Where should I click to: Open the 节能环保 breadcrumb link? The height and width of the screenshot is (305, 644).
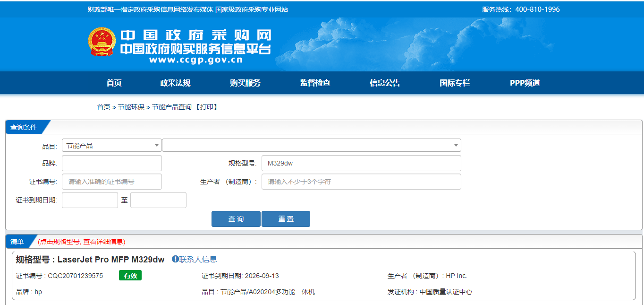[x=131, y=106]
